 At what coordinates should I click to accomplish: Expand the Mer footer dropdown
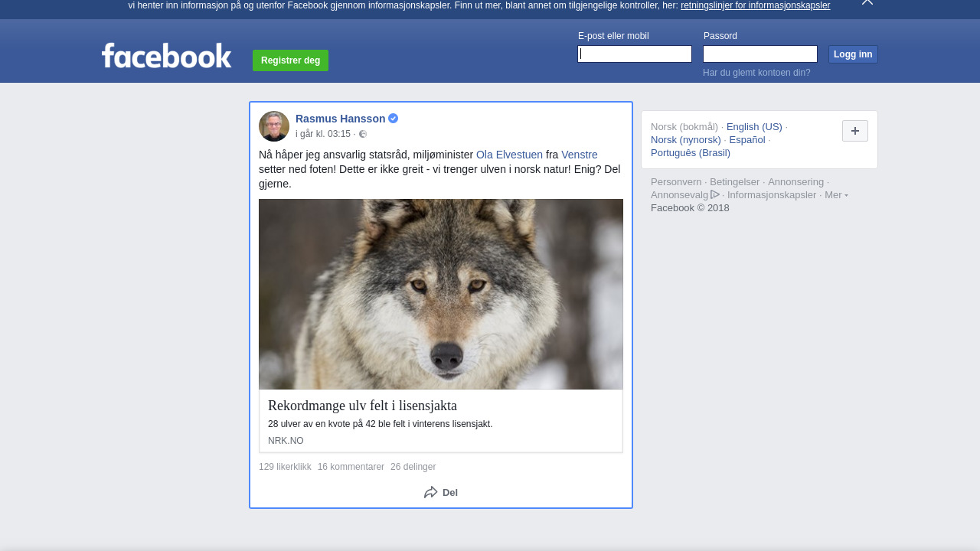point(836,195)
